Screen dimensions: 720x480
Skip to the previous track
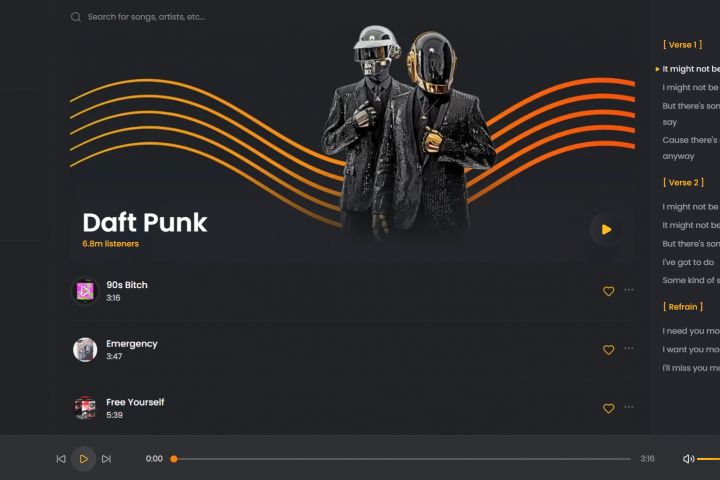(x=61, y=459)
